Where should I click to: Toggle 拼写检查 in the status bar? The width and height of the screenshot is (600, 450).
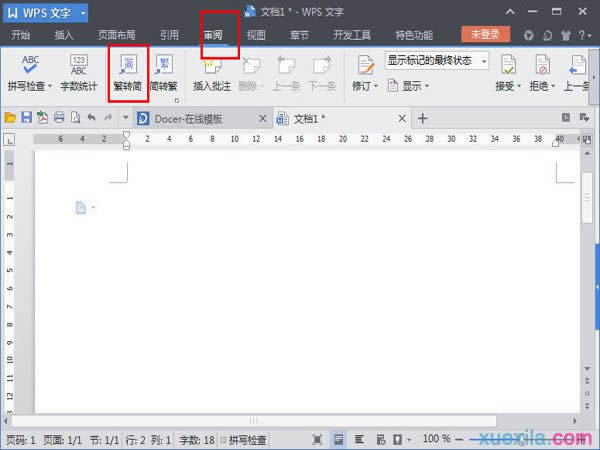[x=242, y=439]
